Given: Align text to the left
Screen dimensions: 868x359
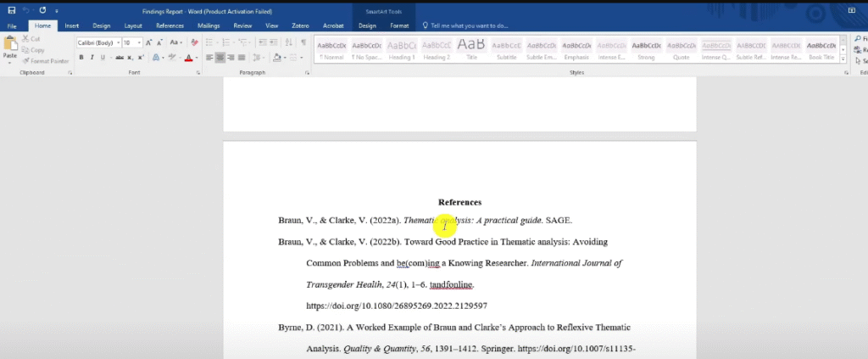Looking at the screenshot, I should [x=209, y=57].
